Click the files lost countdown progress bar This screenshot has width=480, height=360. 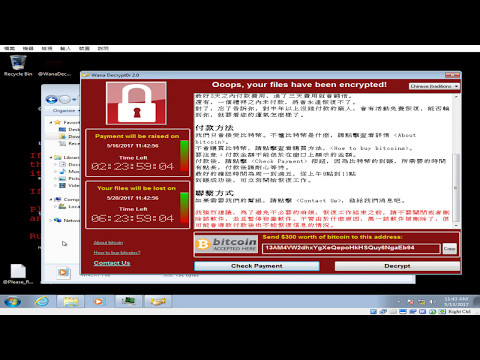[184, 208]
